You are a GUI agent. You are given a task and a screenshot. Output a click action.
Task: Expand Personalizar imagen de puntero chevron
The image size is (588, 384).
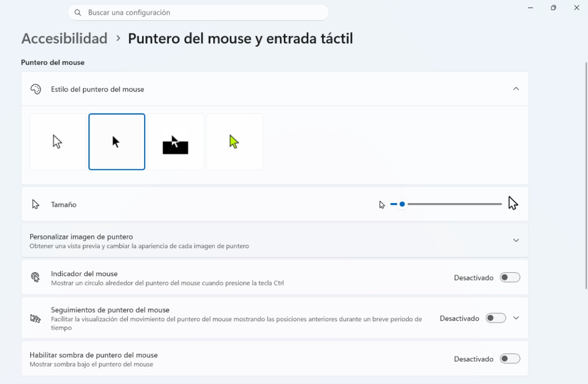pos(516,240)
